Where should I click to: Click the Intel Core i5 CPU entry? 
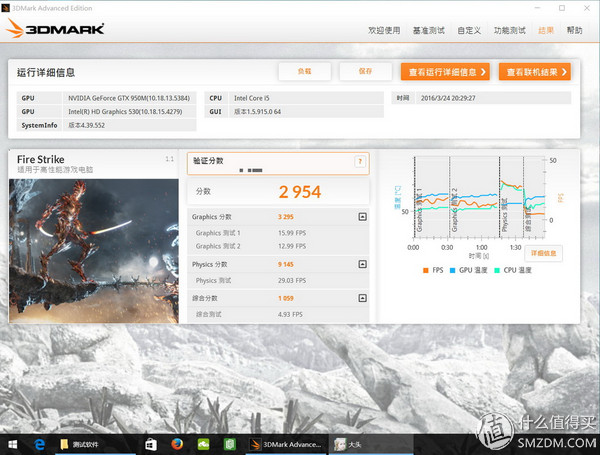(251, 98)
